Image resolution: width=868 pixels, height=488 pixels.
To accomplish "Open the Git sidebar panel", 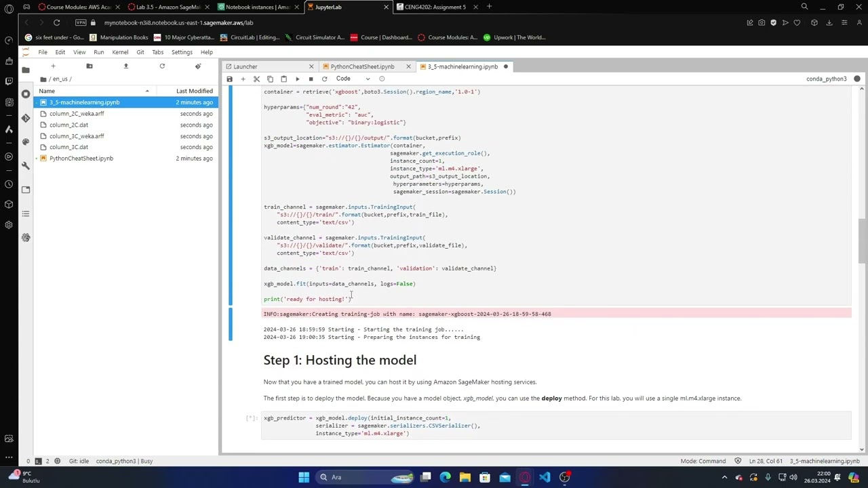I will point(26,118).
